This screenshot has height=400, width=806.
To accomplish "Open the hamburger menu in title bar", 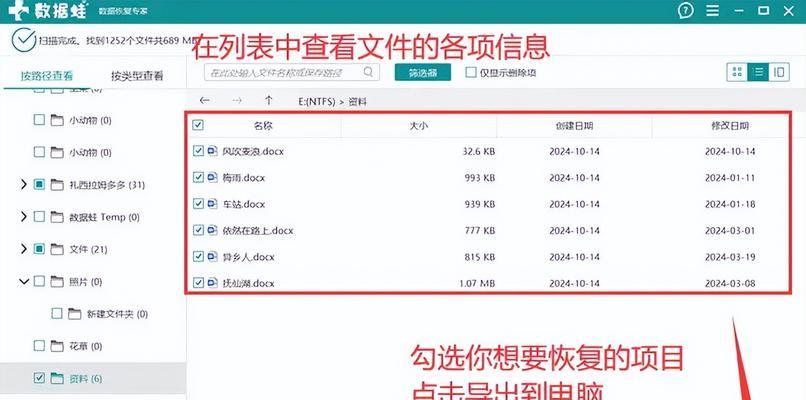I will click(x=712, y=10).
